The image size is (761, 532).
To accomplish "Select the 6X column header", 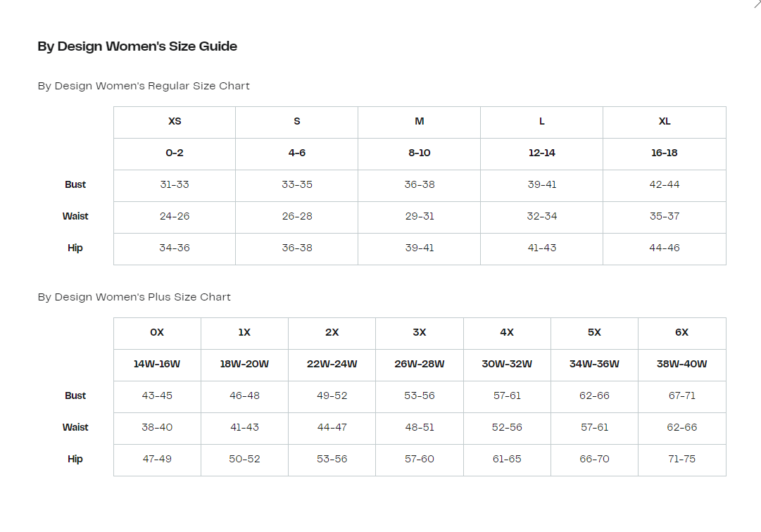I will (681, 332).
